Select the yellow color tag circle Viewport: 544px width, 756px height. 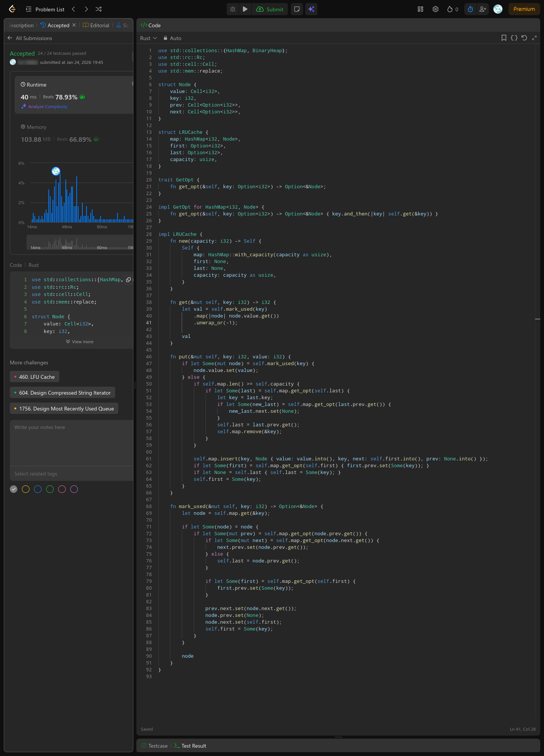26,489
